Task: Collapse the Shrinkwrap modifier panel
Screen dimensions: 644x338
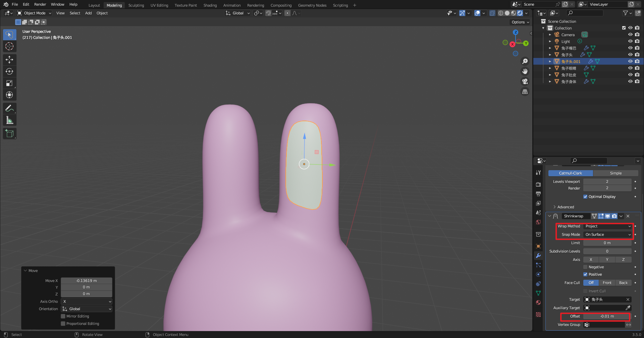Action: point(549,216)
